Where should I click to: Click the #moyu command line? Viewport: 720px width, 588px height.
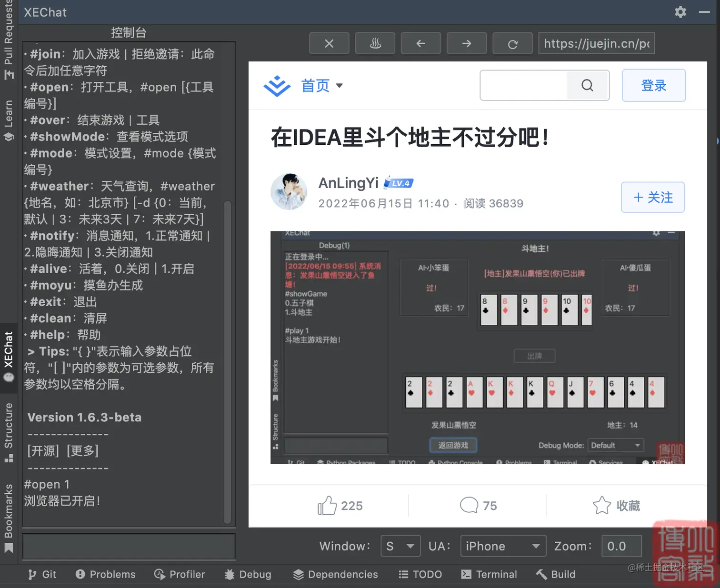(x=84, y=285)
